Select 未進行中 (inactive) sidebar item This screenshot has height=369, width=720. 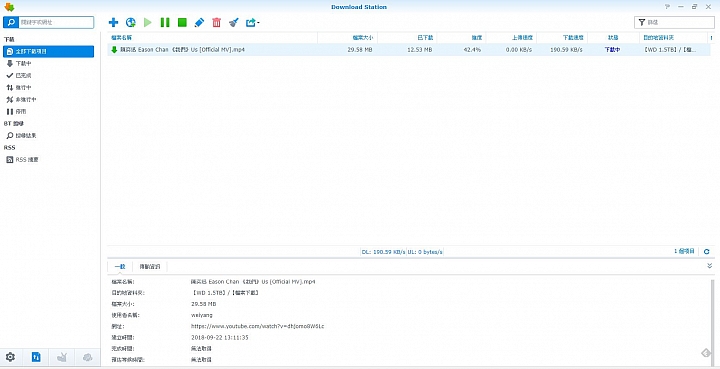point(48,99)
